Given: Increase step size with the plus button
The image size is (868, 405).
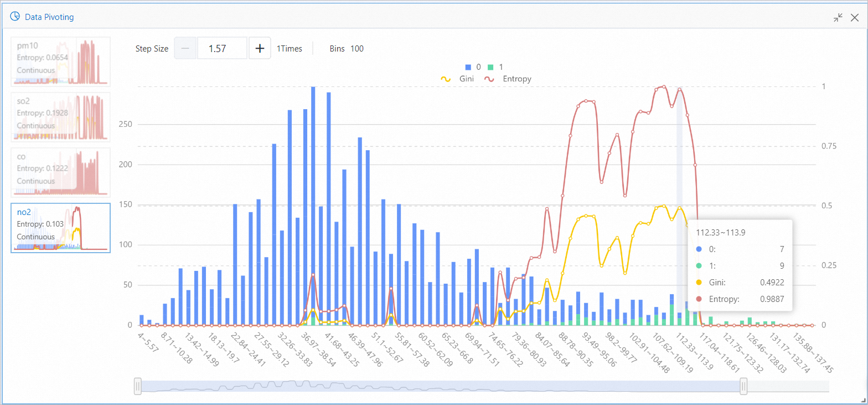Looking at the screenshot, I should 260,48.
